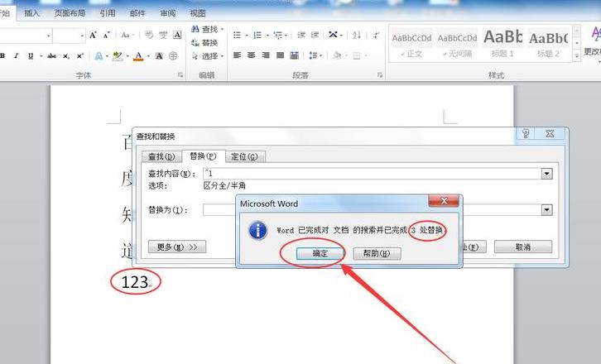Click the numbered list icon
Screen dimensions: 601x364
(257, 36)
